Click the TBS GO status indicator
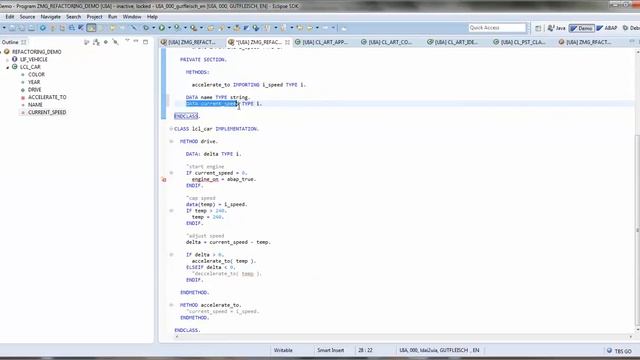The image size is (640, 360). 619,351
